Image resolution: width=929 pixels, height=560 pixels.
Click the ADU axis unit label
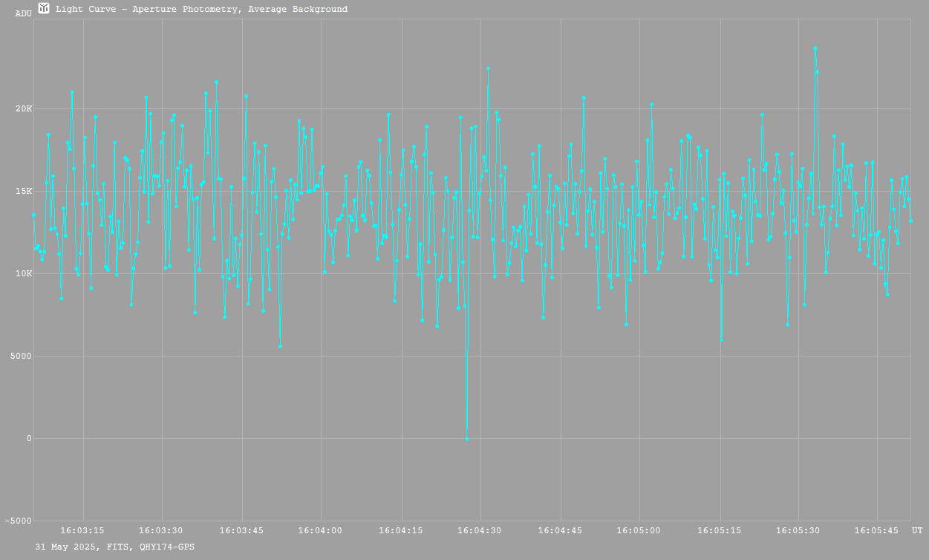click(23, 13)
